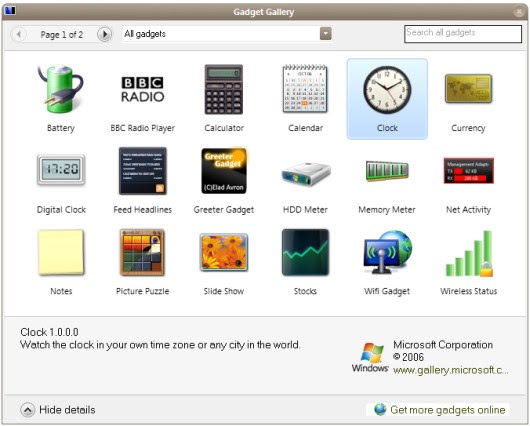Viewport: 530px width, 426px height.
Task: Click the HDD Meter label text
Action: (305, 210)
